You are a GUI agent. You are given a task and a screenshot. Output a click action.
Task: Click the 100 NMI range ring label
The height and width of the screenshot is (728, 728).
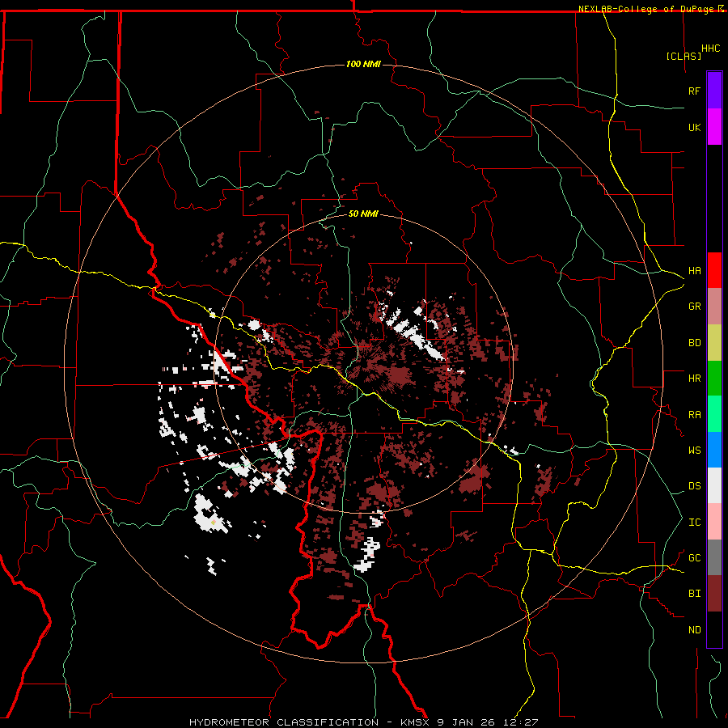(x=363, y=64)
